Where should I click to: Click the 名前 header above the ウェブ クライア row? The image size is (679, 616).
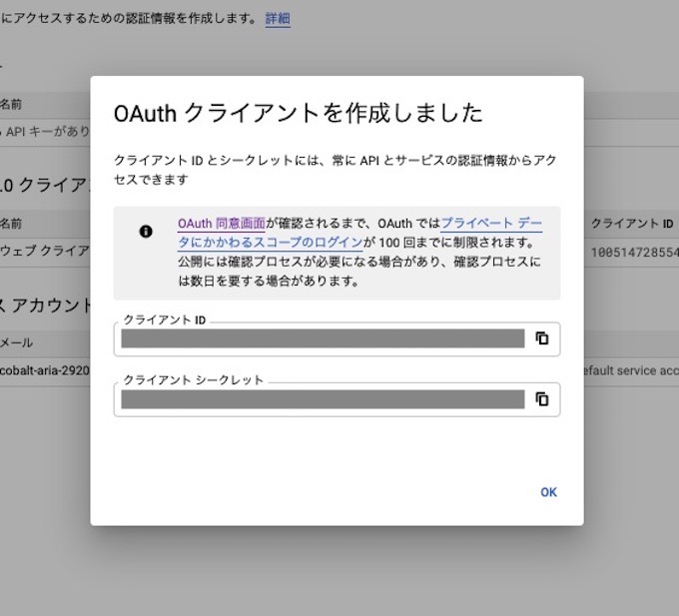[x=11, y=224]
